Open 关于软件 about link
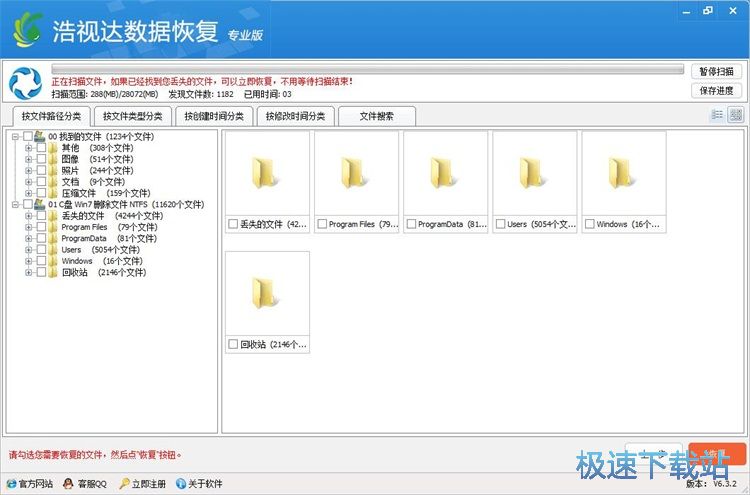Screen dimensions: 750x495 pyautogui.click(x=199, y=484)
